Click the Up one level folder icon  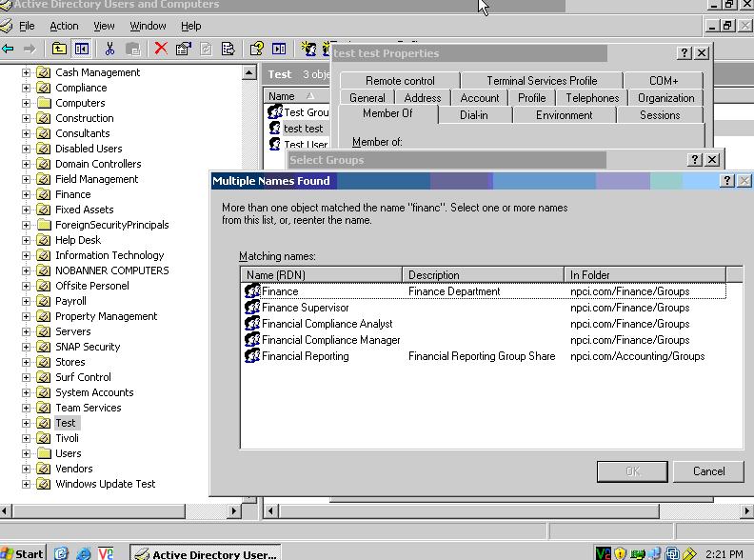59,50
